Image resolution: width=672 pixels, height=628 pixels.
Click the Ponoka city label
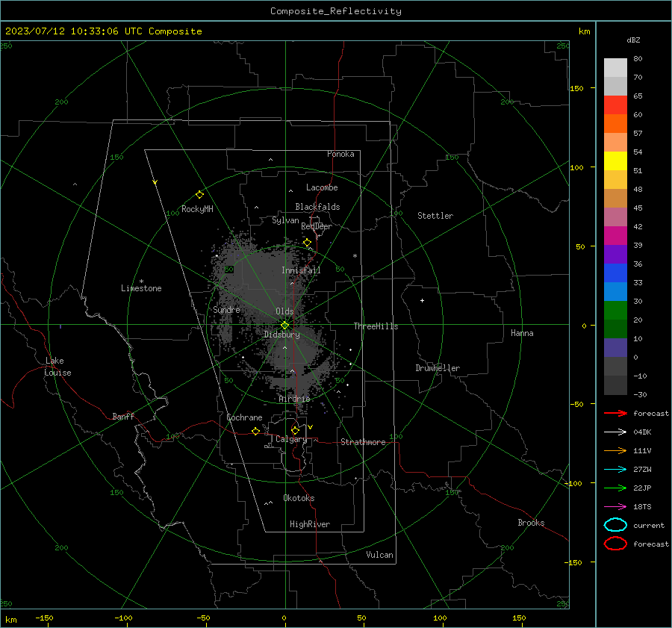click(340, 154)
